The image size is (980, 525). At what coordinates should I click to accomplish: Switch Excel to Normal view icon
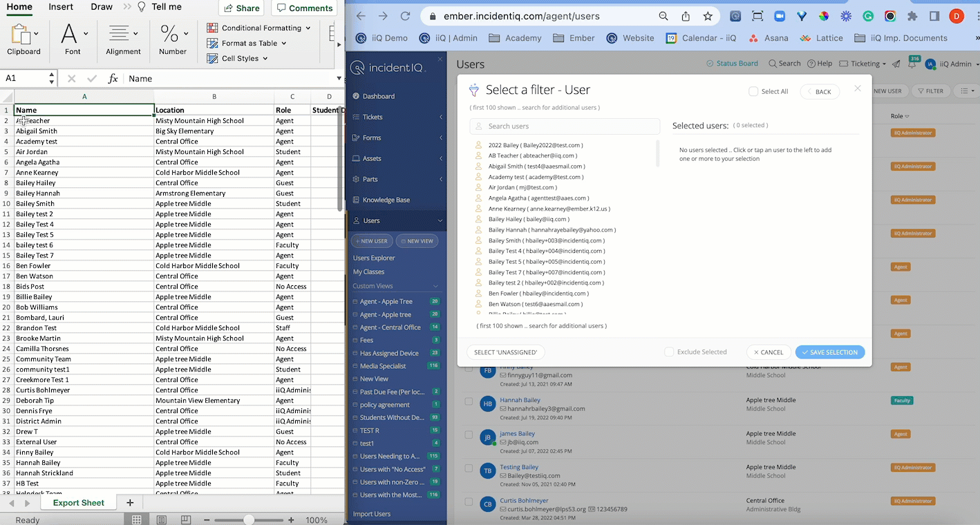coord(137,519)
